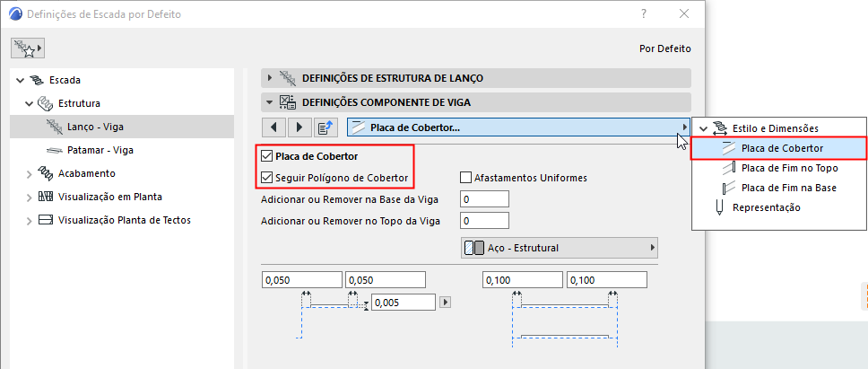Select Placa de Fim no Topo

pos(790,168)
